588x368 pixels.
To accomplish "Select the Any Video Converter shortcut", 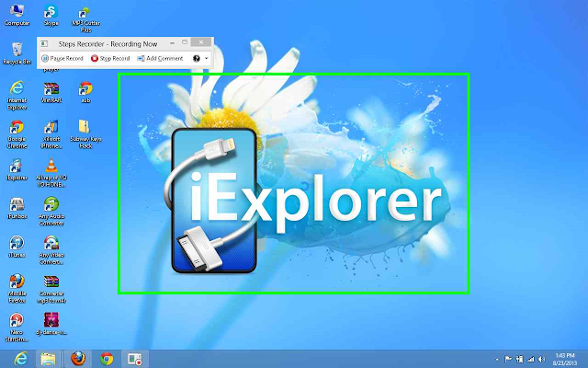I will coord(51,250).
